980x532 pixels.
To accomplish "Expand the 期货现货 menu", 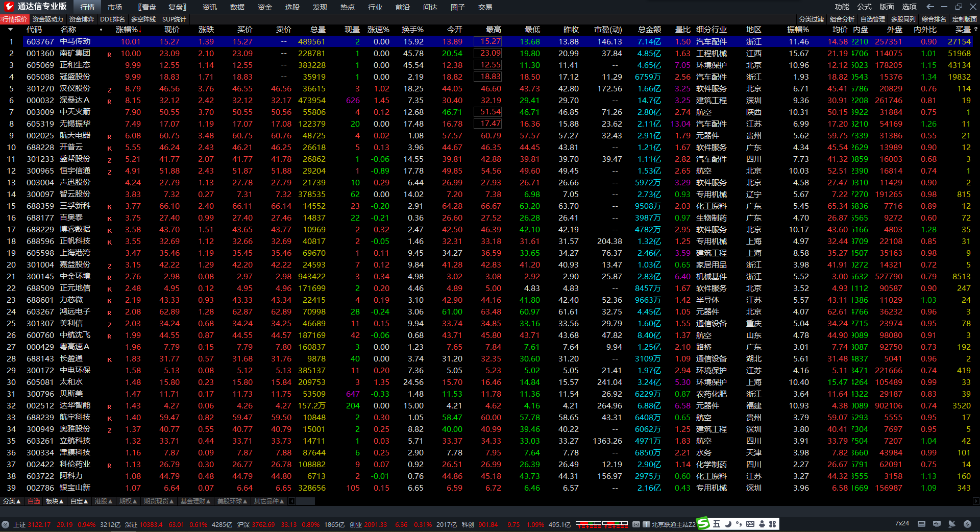I will (x=159, y=501).
